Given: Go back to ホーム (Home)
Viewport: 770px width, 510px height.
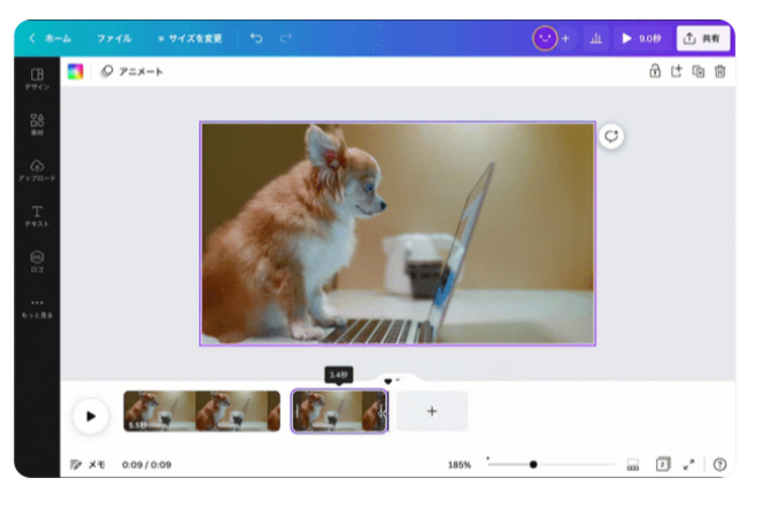Looking at the screenshot, I should pyautogui.click(x=50, y=38).
